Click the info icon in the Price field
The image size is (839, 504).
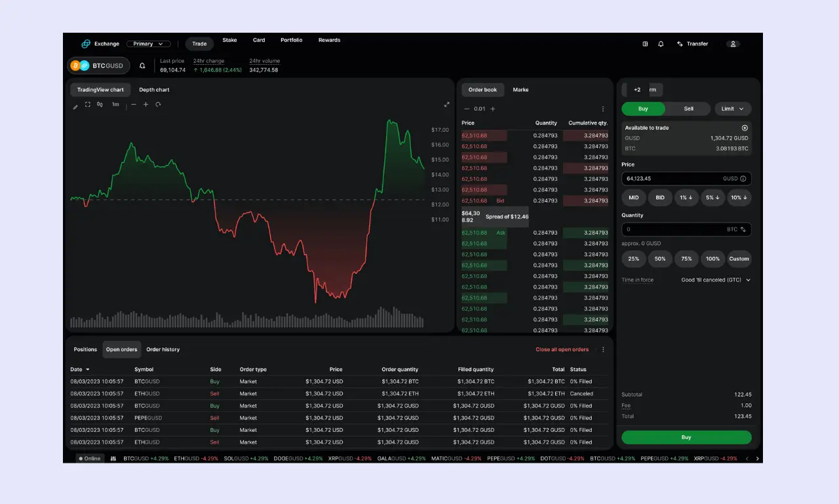744,178
